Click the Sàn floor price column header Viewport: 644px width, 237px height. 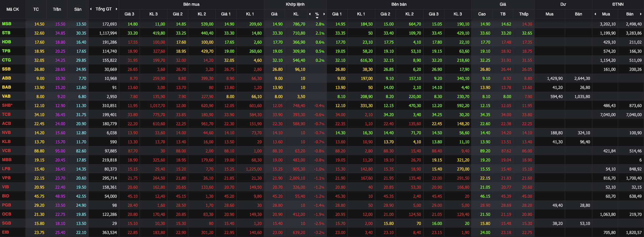click(x=78, y=9)
